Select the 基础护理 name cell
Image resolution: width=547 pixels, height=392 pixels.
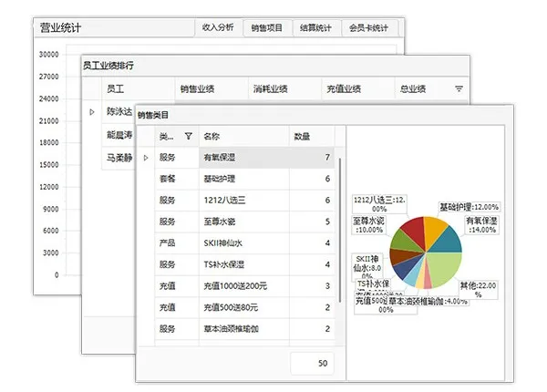(x=244, y=179)
